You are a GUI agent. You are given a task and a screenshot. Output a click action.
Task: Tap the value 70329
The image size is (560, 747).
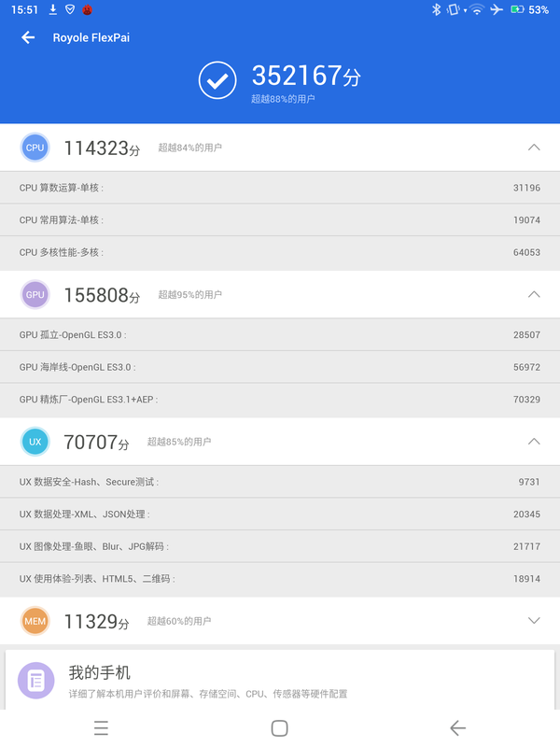point(526,400)
